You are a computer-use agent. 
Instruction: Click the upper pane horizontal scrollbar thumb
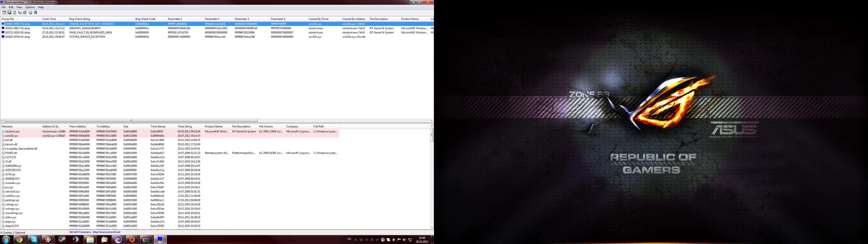131,120
